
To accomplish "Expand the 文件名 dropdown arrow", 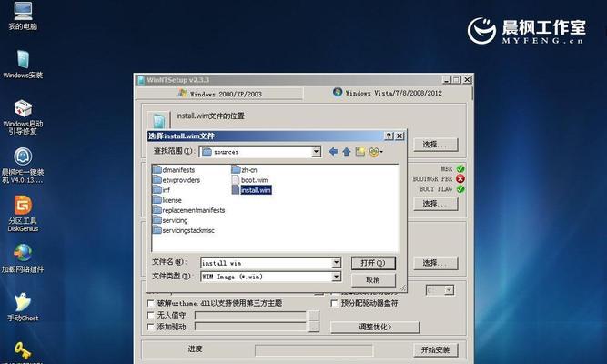I will [337, 263].
